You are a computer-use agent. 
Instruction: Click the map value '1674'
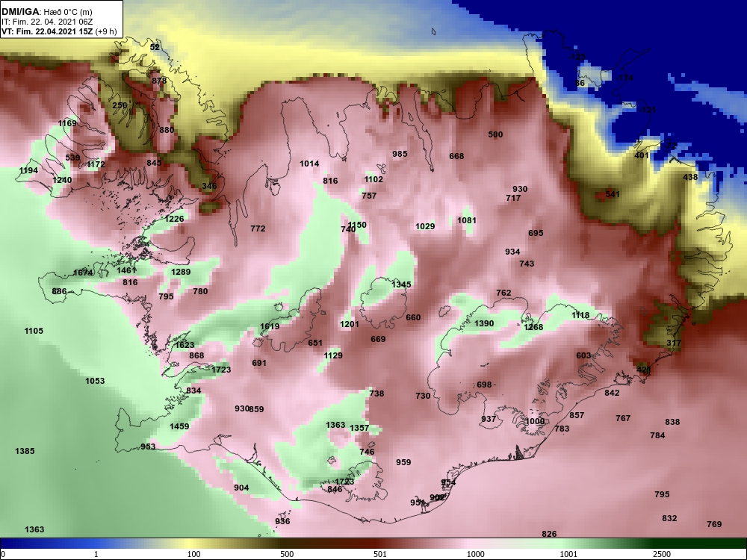click(83, 273)
